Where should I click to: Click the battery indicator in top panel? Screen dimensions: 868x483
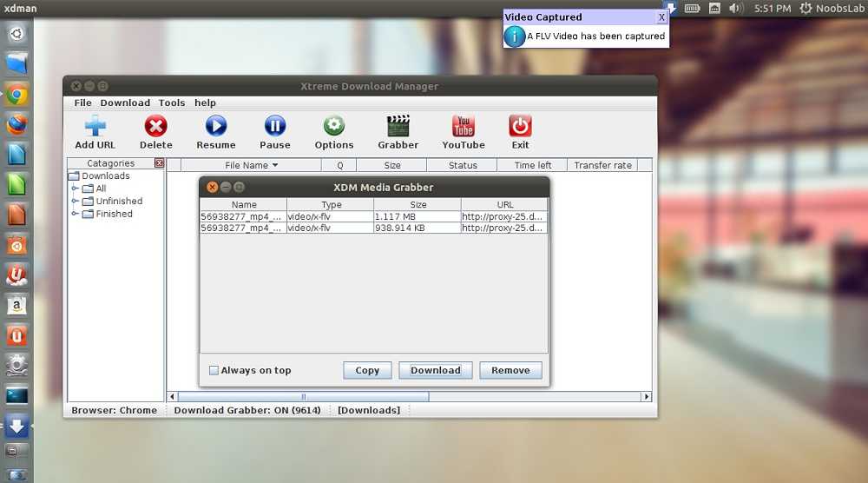click(x=692, y=9)
